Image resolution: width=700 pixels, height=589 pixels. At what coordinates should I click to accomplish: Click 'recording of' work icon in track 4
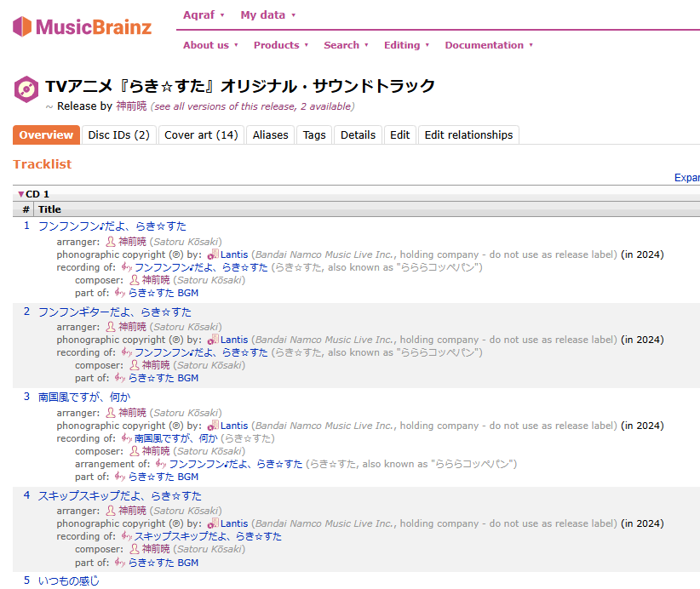(x=127, y=536)
